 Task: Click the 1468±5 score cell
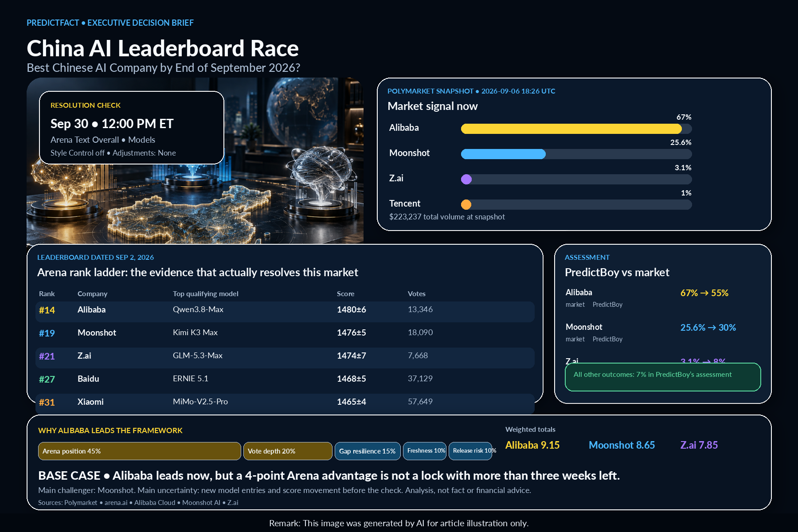pos(352,379)
